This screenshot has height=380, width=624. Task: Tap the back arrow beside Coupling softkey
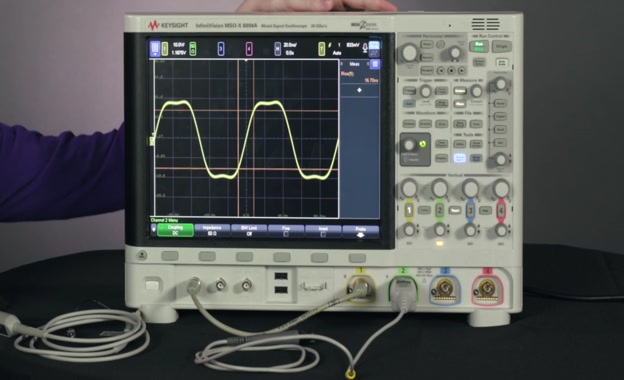(x=154, y=230)
